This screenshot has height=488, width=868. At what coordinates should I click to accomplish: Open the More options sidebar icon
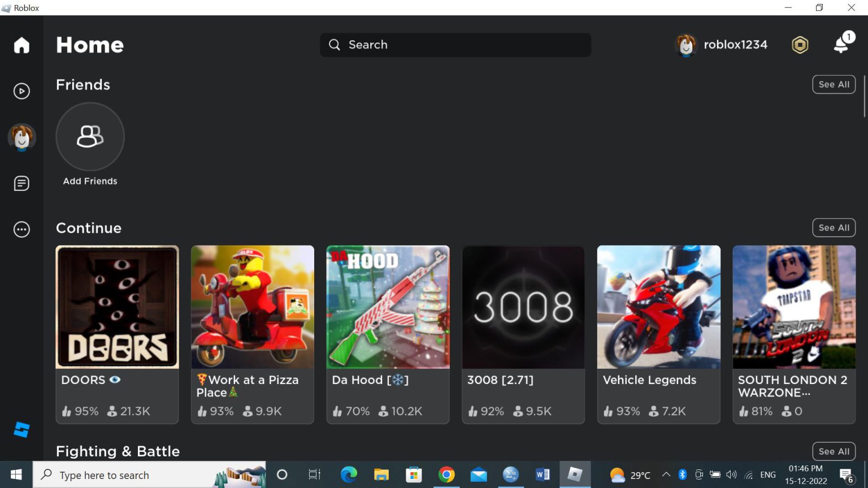(x=21, y=229)
